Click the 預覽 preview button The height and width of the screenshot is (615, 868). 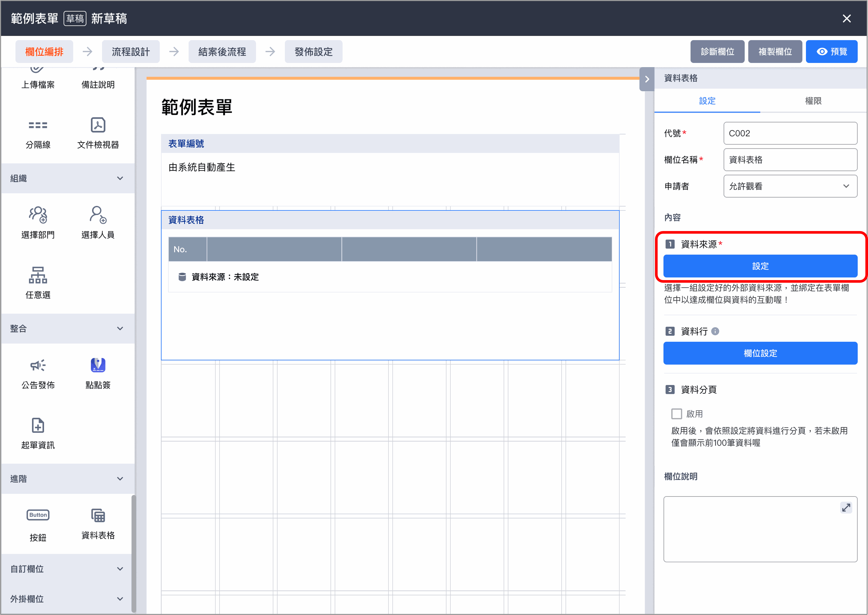(832, 51)
